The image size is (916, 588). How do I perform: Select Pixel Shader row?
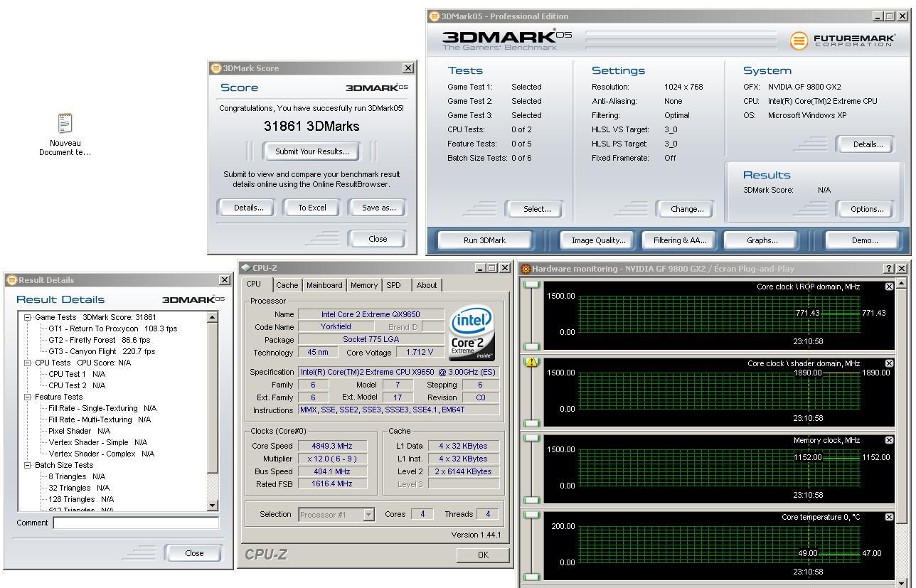point(80,431)
